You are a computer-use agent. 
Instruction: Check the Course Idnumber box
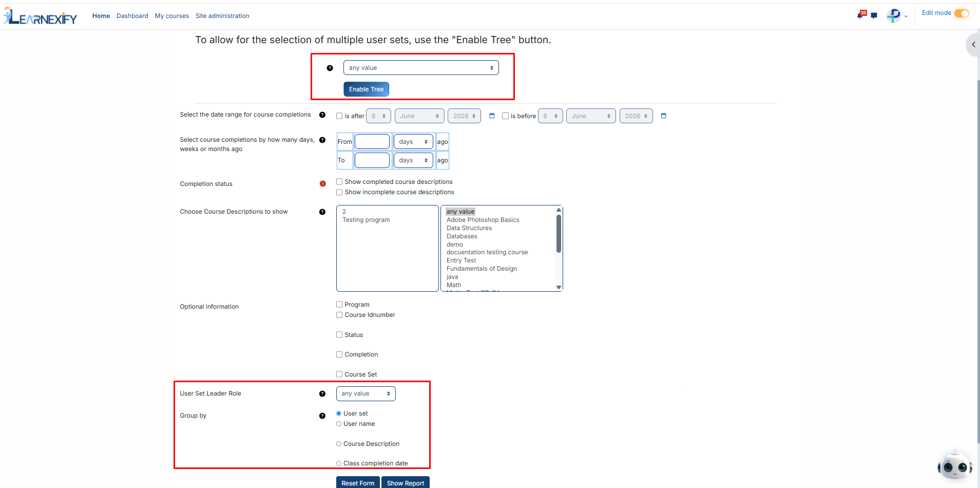(339, 315)
